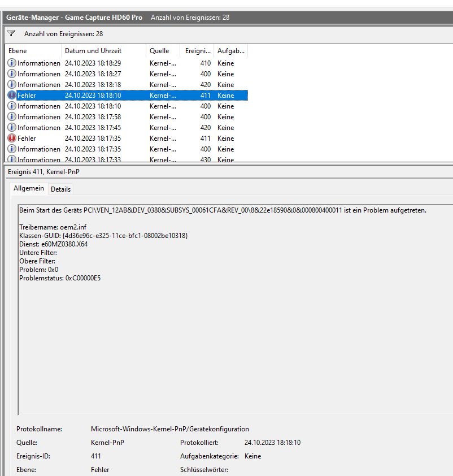
Task: Click info icon of 18:18:27 event
Action: [x=11, y=73]
